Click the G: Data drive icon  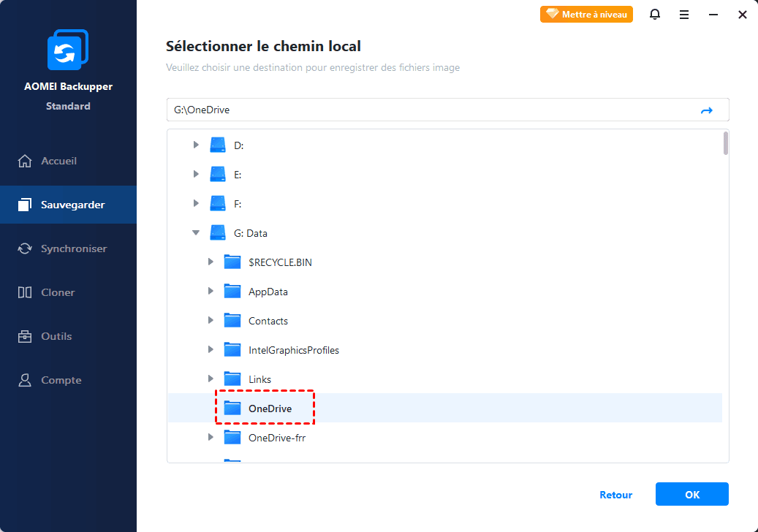[x=218, y=233]
